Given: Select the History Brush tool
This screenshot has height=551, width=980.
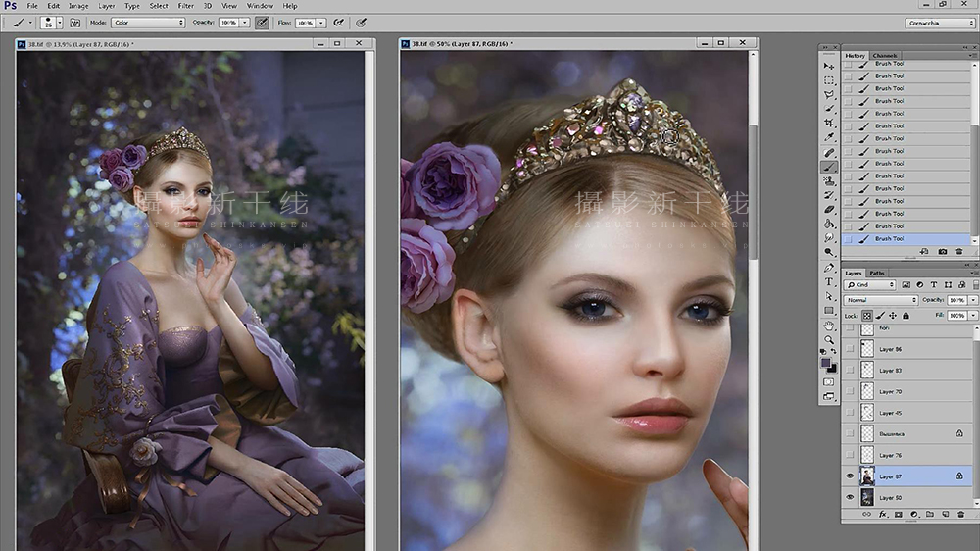Looking at the screenshot, I should 829,195.
